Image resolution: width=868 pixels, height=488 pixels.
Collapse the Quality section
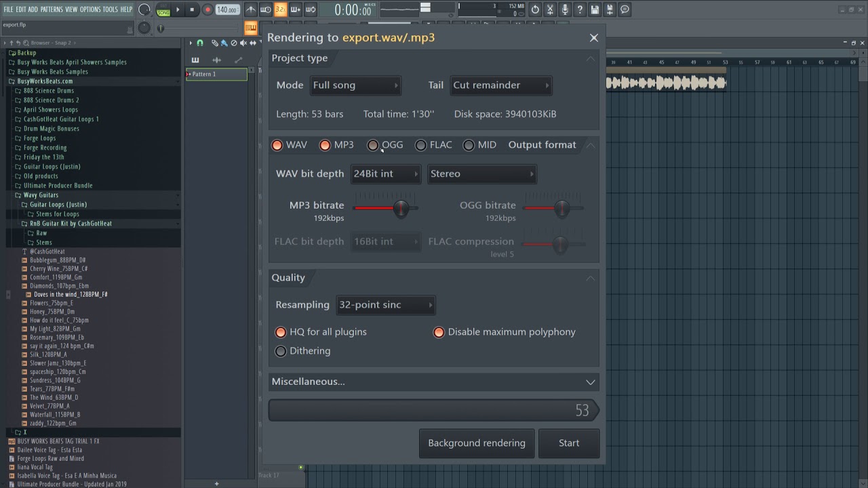(591, 278)
